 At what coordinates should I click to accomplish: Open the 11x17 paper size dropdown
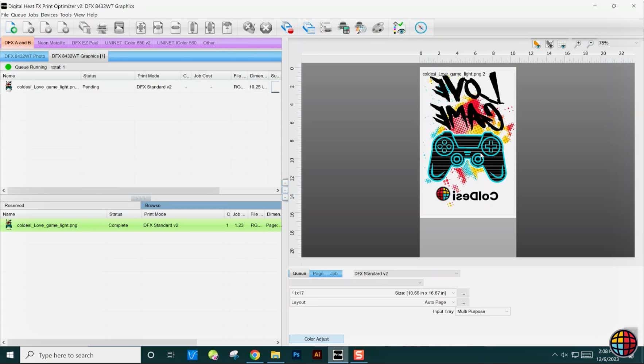(373, 293)
